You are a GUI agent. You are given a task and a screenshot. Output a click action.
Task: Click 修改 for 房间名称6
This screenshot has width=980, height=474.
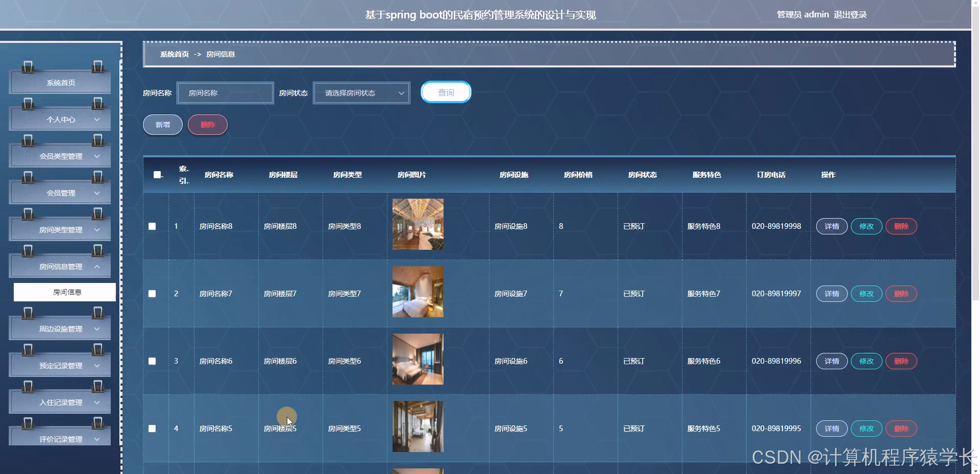867,361
